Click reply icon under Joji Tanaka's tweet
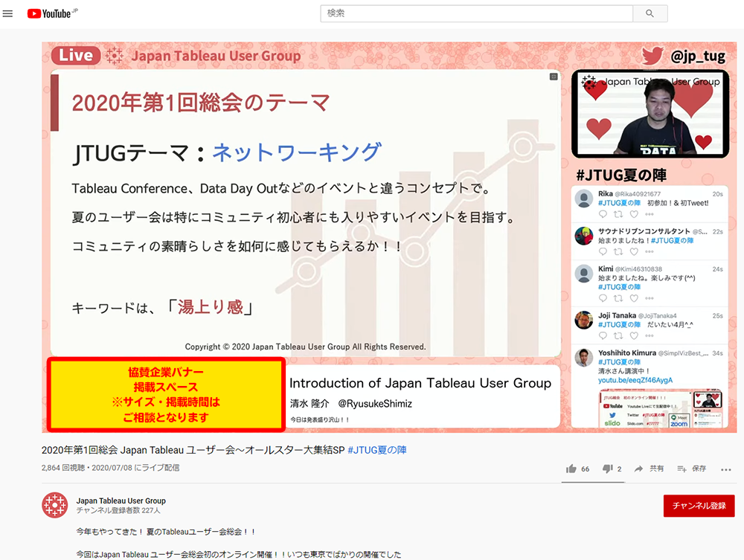 603,335
